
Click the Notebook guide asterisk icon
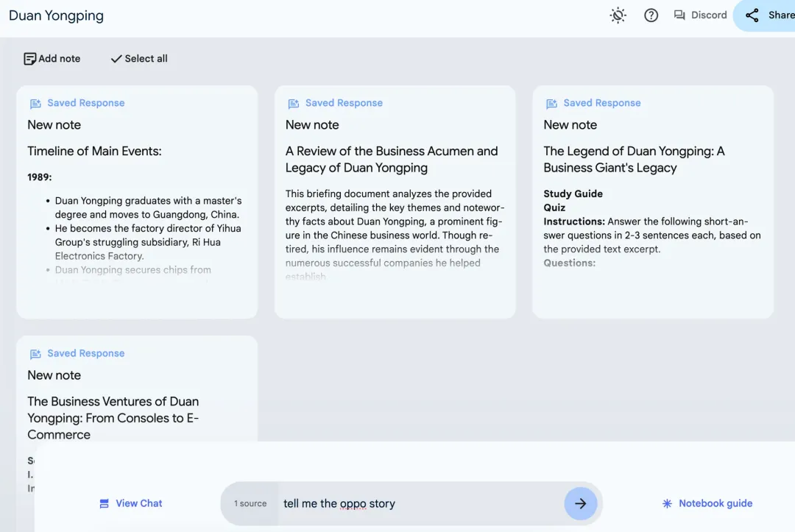tap(667, 503)
